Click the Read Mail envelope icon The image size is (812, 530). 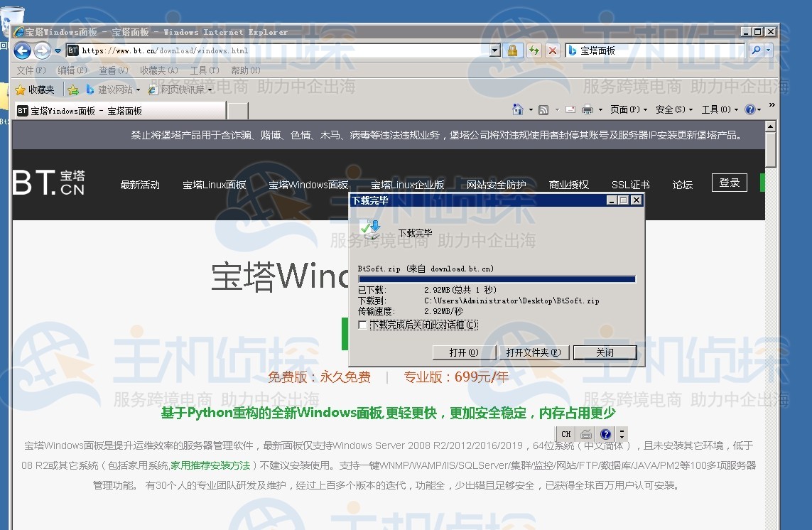pos(570,109)
